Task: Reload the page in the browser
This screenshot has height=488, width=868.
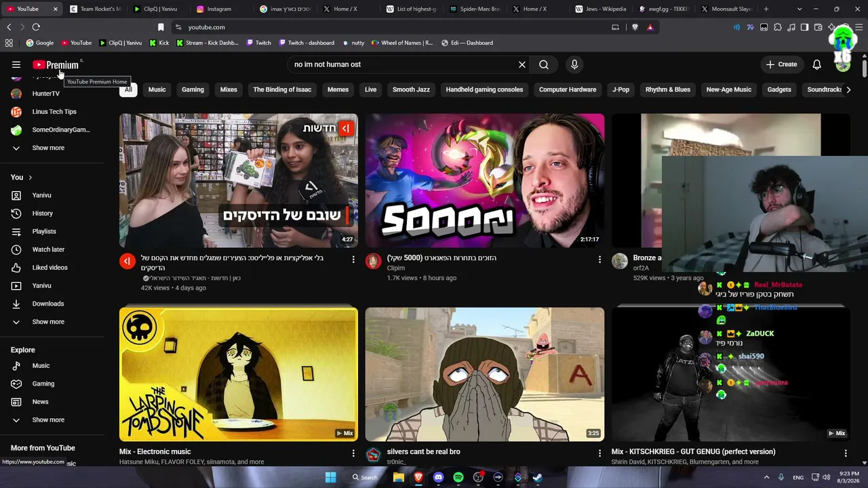Action: click(x=36, y=27)
